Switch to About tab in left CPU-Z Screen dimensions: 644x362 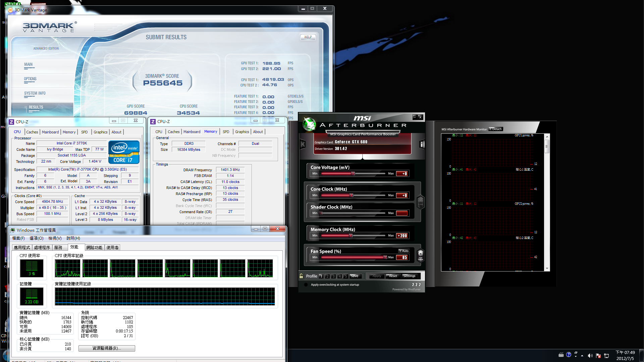tap(116, 132)
